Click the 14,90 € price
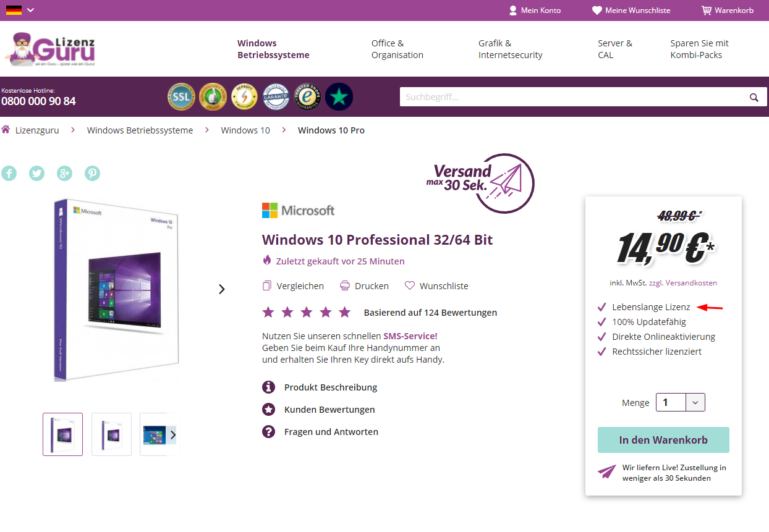Screen dimensions: 769x532 [666, 248]
